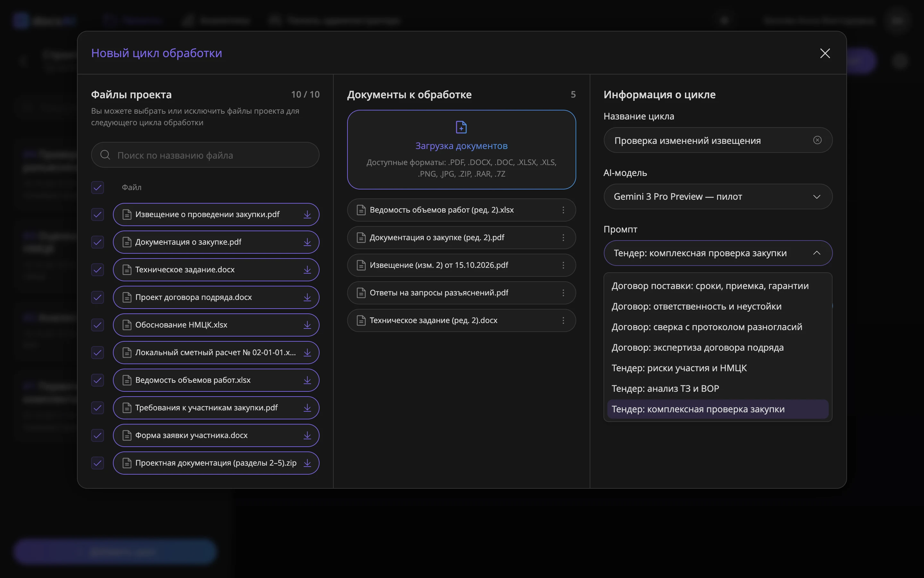Open Требования к участникам закупки.pdf file row

pyautogui.click(x=216, y=408)
